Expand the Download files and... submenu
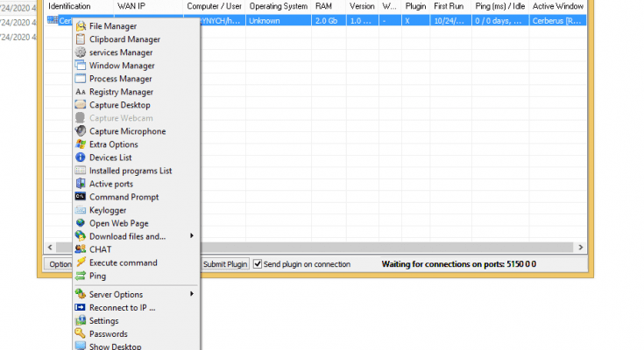The width and height of the screenshot is (644, 350). 191,236
